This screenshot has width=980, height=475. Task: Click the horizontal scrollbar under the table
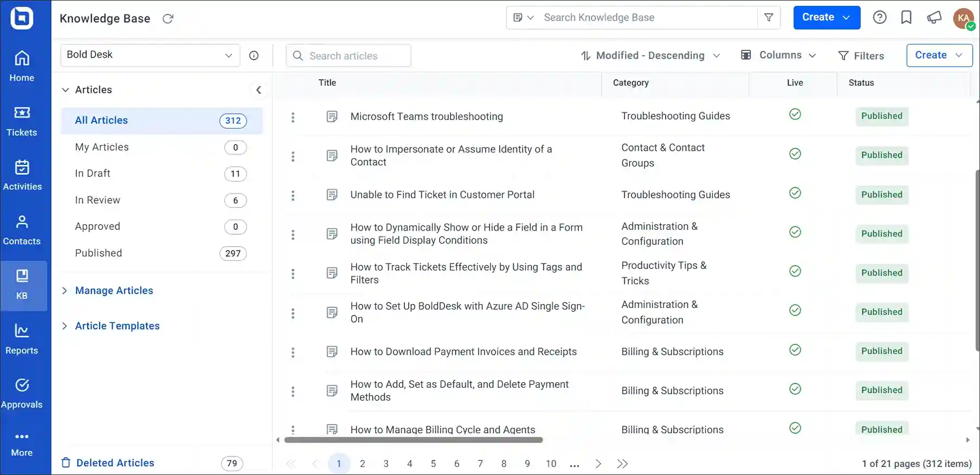[x=414, y=440]
